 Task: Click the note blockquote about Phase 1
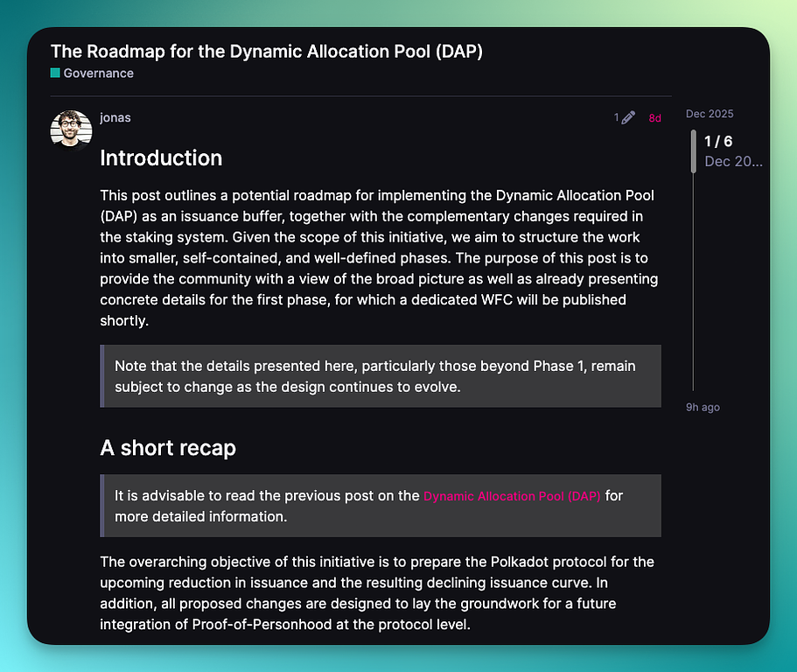tap(381, 376)
